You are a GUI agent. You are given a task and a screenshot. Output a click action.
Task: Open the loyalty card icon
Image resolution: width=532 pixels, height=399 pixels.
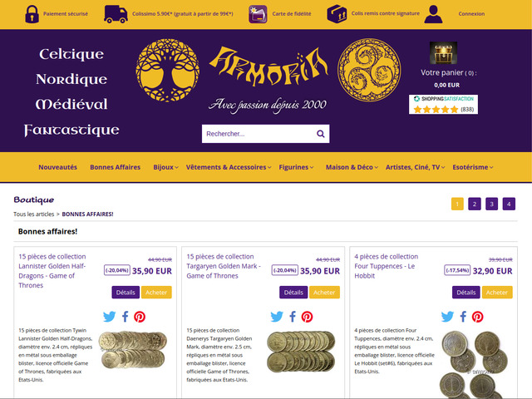258,14
